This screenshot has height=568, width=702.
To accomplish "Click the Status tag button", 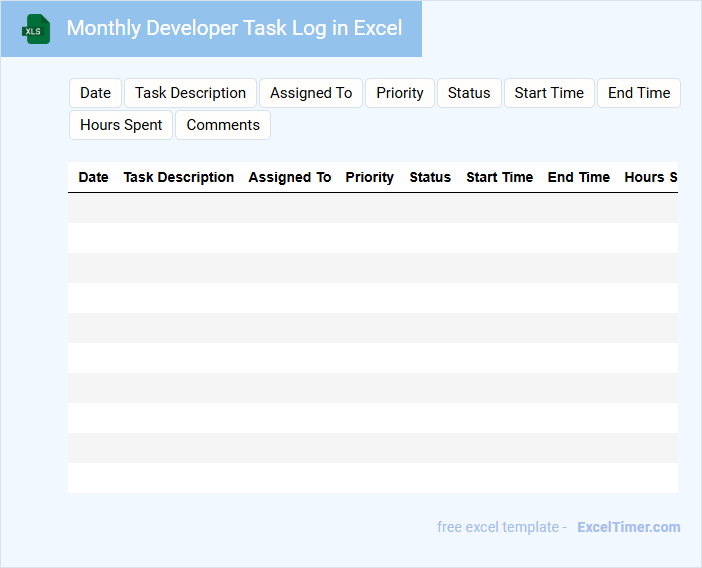I will point(469,93).
